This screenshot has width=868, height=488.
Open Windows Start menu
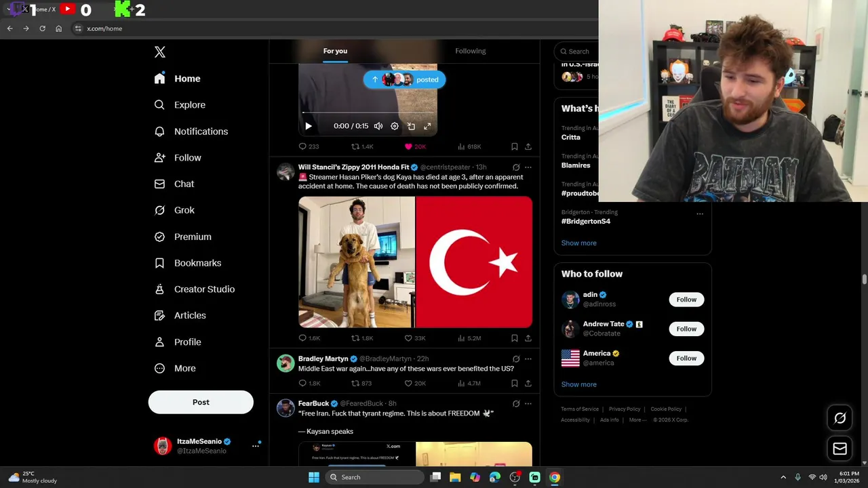click(x=313, y=477)
